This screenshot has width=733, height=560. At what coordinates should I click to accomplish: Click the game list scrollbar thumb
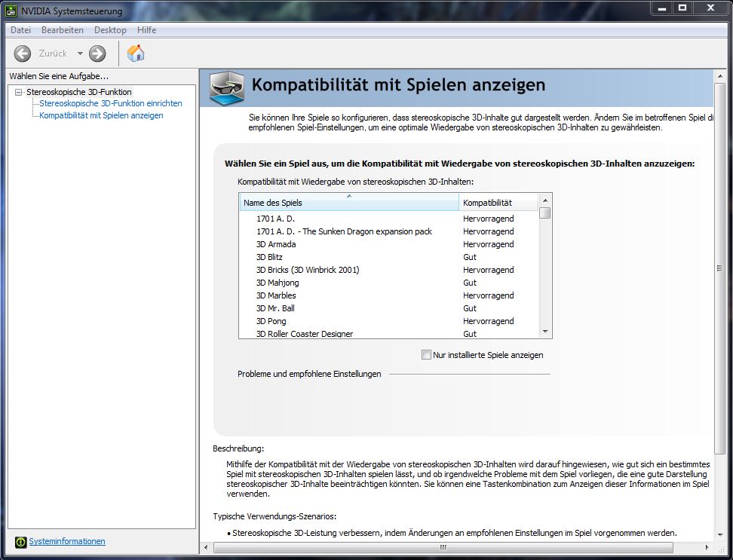545,213
